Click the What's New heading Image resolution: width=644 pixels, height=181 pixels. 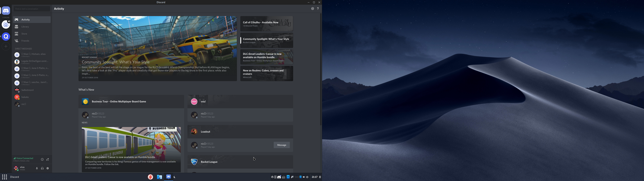86,89
